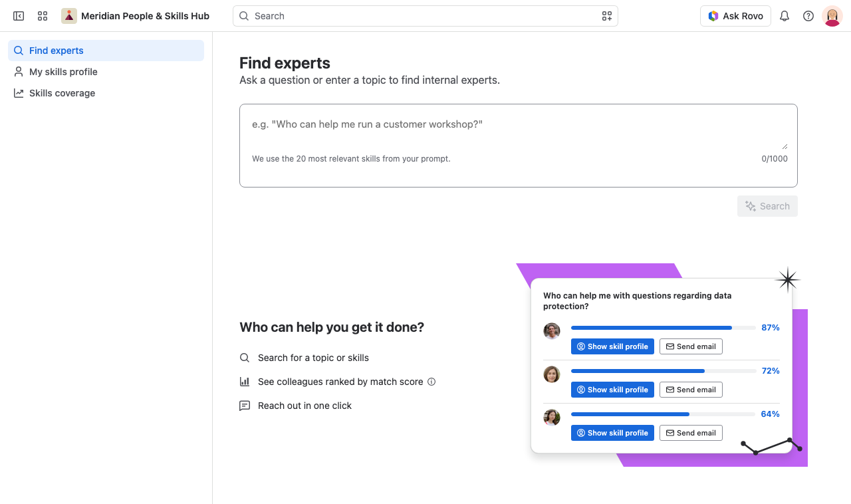Screen dimensions: 851x504
Task: Send email to the 72% match colleague
Action: 691,390
